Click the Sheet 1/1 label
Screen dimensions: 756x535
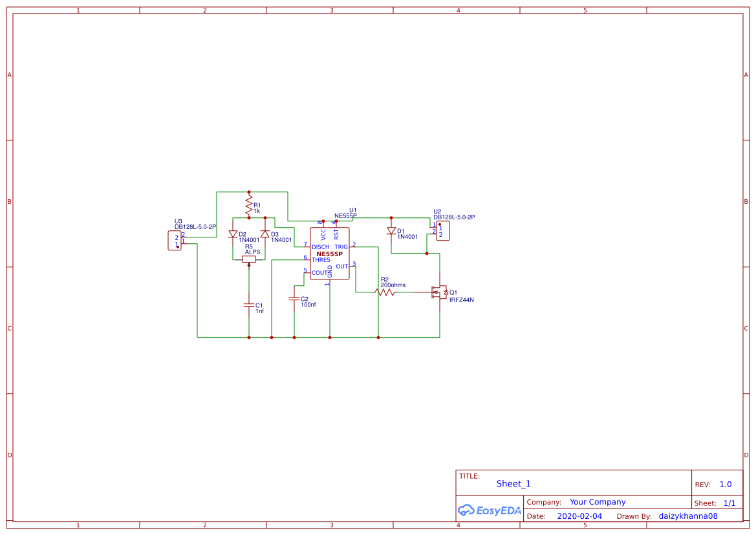(730, 502)
